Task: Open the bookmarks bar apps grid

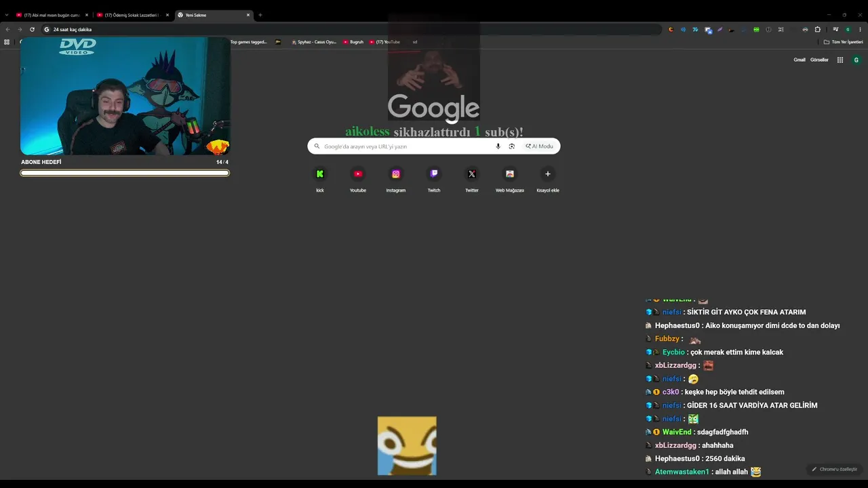Action: tap(7, 42)
